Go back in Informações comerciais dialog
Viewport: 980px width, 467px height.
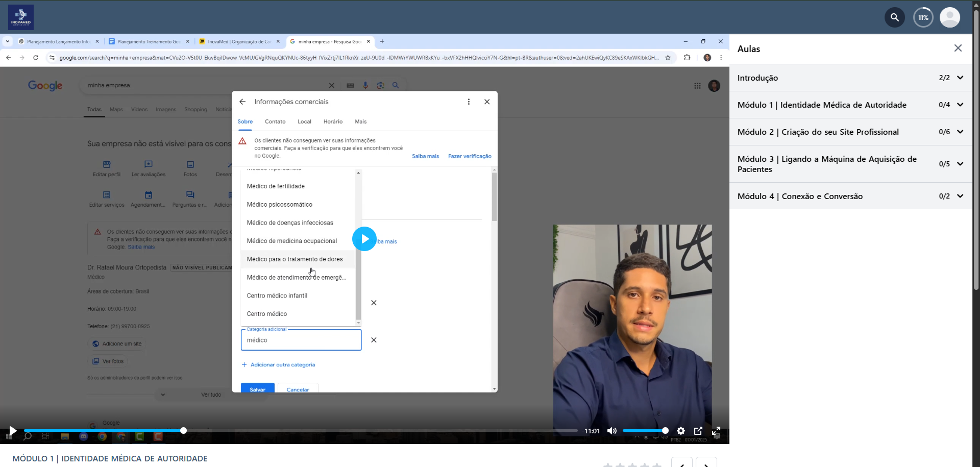coord(242,102)
